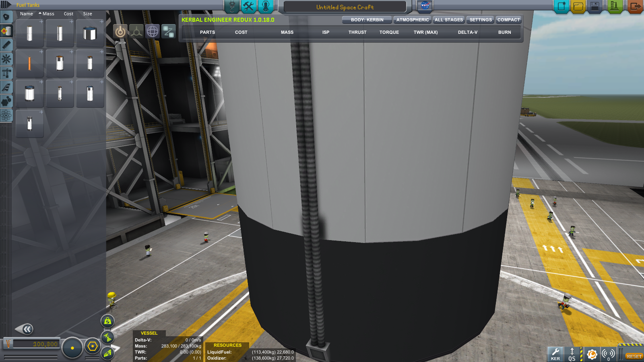Click the VESSEL readout header
This screenshot has height=362, width=644.
pos(149,333)
